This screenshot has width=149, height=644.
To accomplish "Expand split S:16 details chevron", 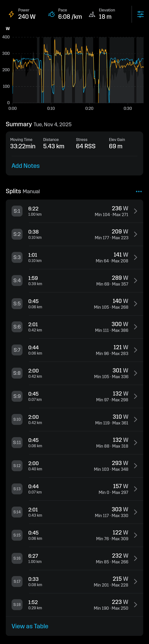I will [x=135, y=558].
